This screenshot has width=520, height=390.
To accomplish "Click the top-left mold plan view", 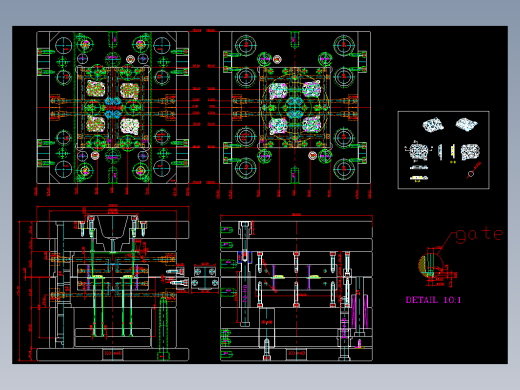I will pyautogui.click(x=113, y=107).
